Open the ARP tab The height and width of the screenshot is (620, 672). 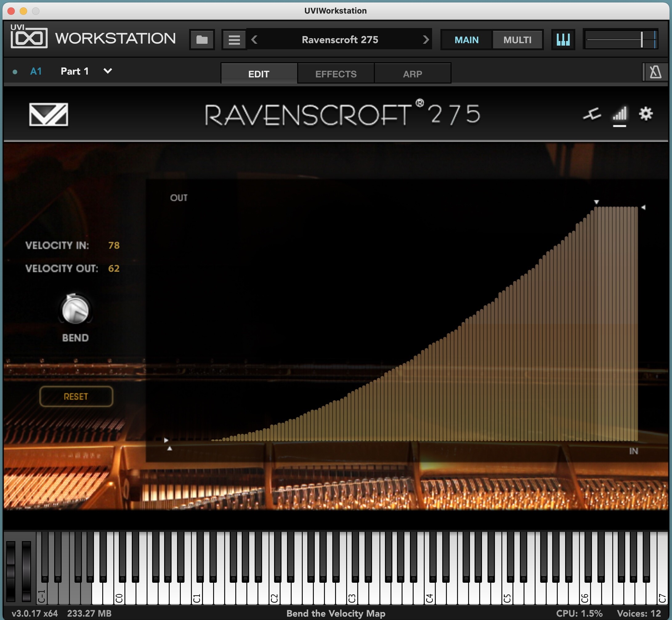coord(412,73)
